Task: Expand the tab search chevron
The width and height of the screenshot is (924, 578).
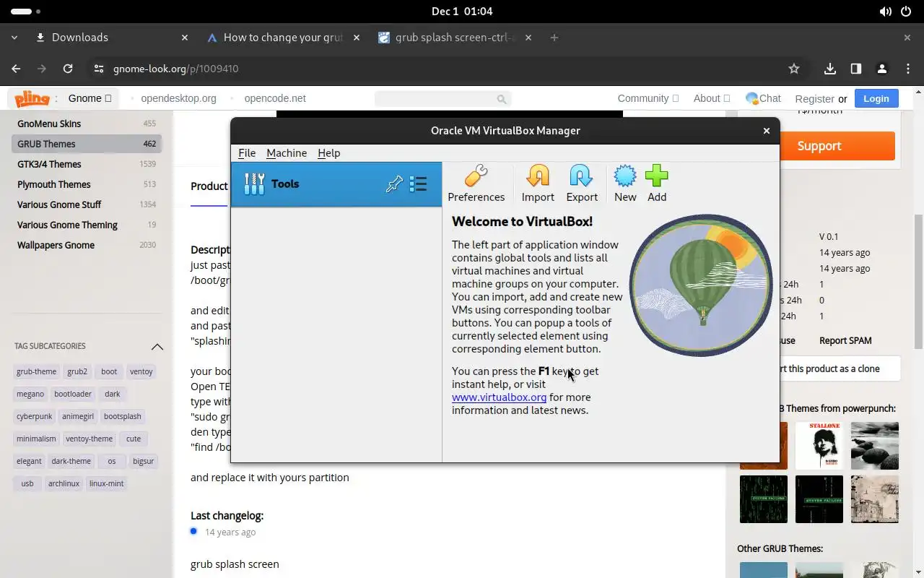Action: click(14, 38)
